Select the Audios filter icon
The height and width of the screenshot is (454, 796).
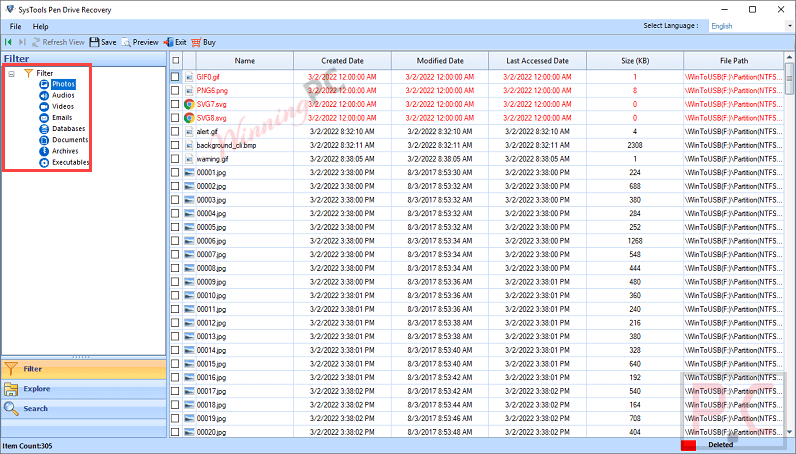[x=44, y=95]
